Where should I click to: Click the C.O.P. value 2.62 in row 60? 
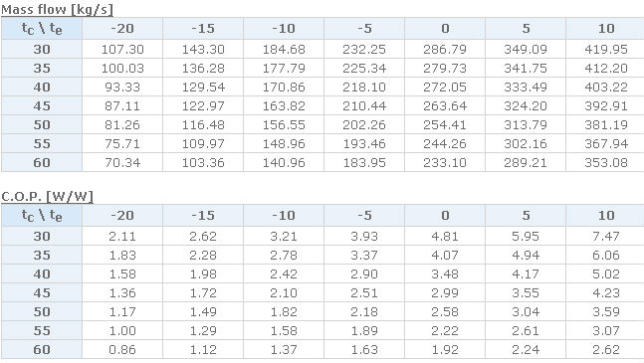(606, 349)
